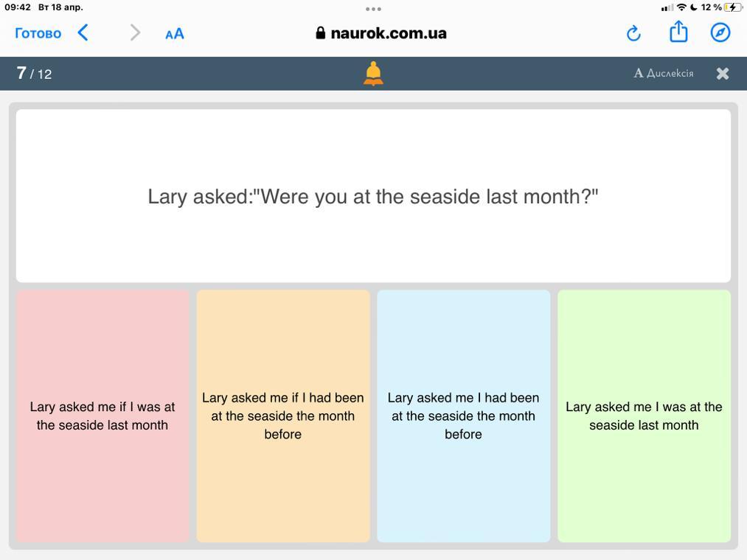This screenshot has height=560, width=747.
Task: Tap the Safari forward arrow
Action: click(135, 32)
